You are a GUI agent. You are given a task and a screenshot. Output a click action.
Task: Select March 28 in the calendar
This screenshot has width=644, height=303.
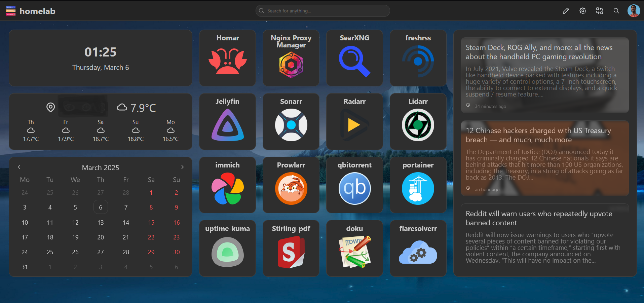coord(126,252)
